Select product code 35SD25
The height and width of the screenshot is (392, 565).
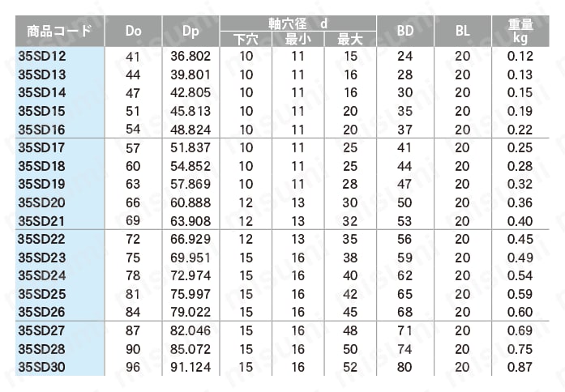(x=42, y=294)
